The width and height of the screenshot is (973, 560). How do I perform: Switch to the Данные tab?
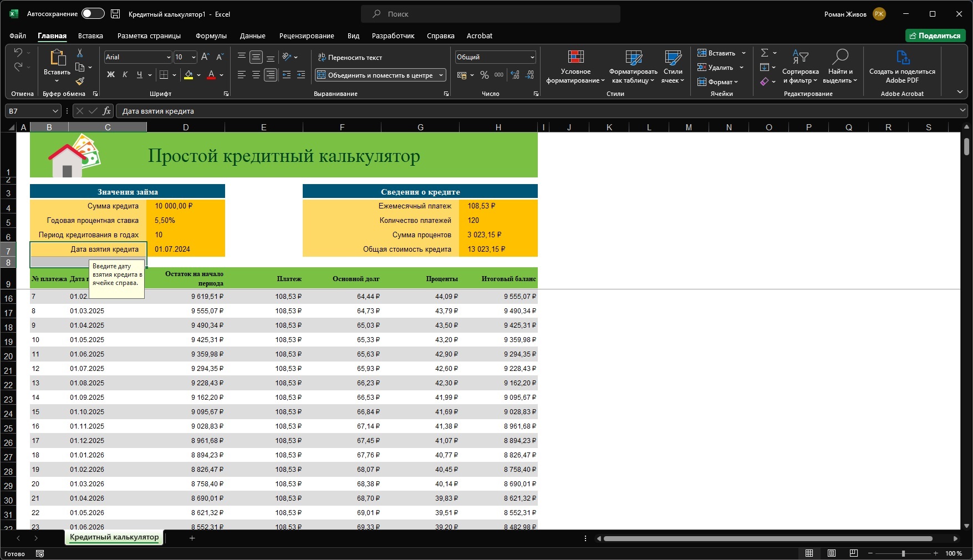(252, 35)
